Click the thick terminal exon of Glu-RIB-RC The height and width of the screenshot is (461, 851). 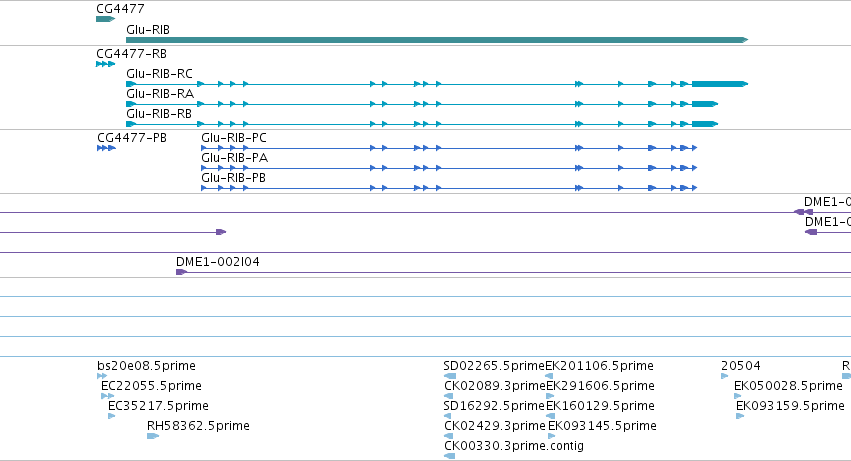720,84
